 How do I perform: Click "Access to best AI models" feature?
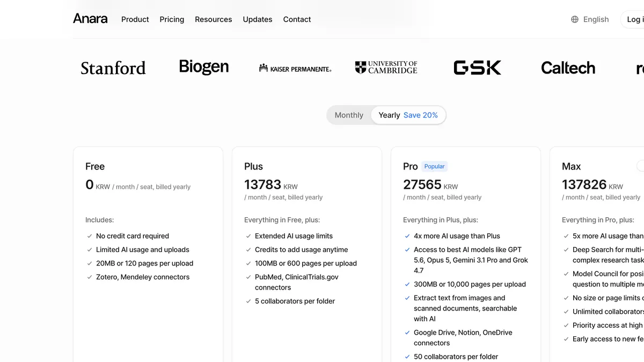pyautogui.click(x=471, y=260)
